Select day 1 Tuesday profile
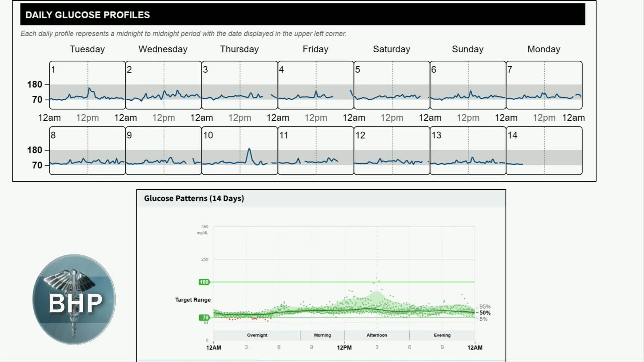 coord(87,85)
